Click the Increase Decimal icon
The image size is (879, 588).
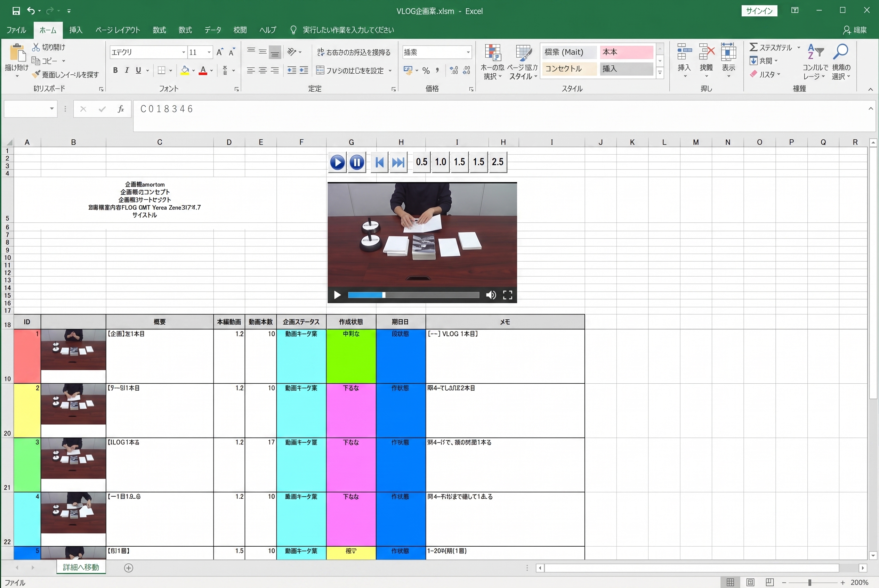(454, 71)
